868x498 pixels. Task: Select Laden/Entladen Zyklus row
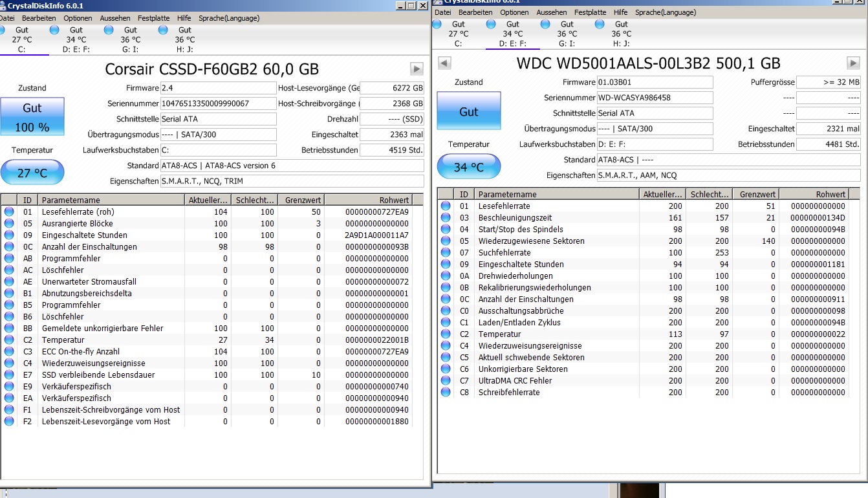click(x=644, y=322)
